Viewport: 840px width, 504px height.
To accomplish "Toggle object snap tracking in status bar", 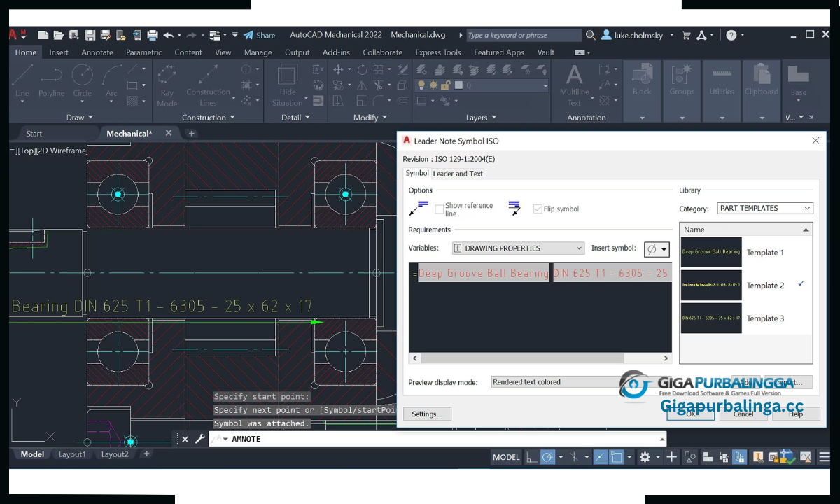I will pyautogui.click(x=601, y=457).
